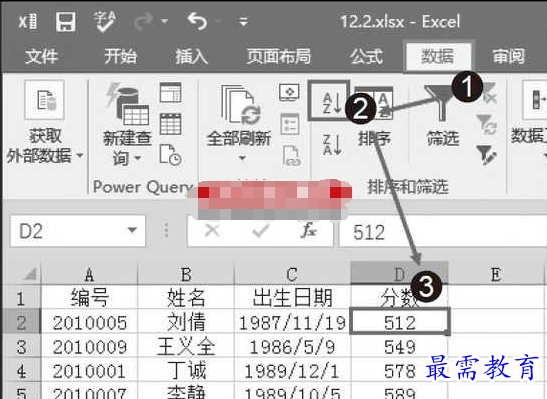This screenshot has width=547, height=399.
Task: Click cell D2 containing 512
Action: tap(400, 322)
